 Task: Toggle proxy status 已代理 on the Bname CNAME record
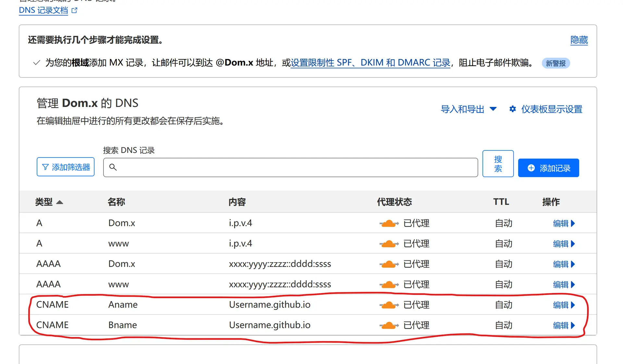(x=388, y=325)
